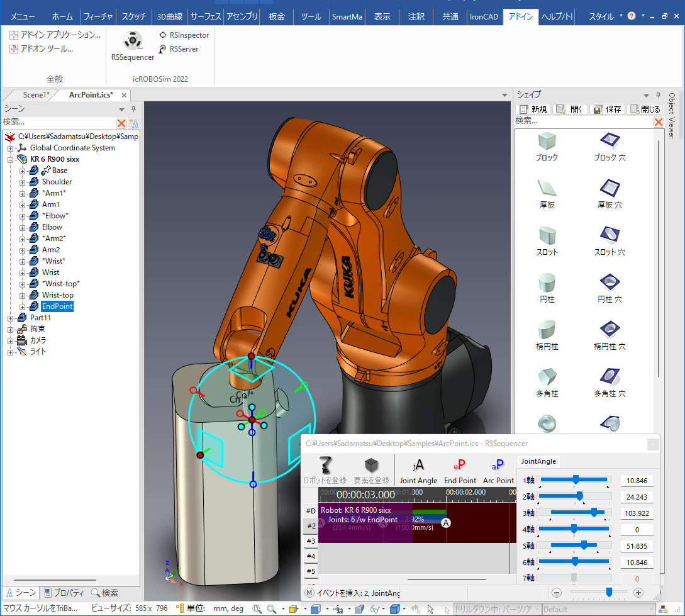
Task: Click the 新規 button in the シェイプ panel
Action: pos(533,109)
